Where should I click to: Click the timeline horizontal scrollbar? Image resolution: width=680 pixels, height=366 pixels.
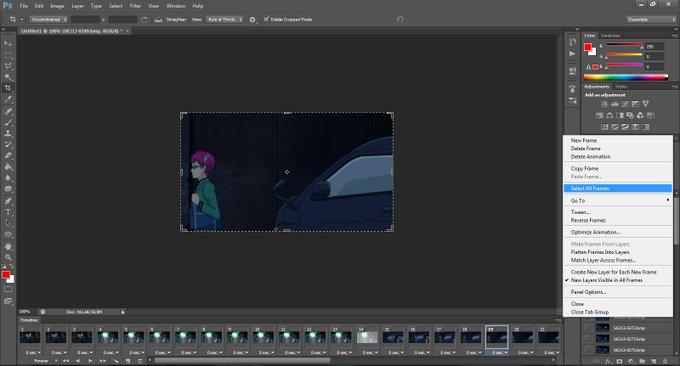(x=242, y=360)
